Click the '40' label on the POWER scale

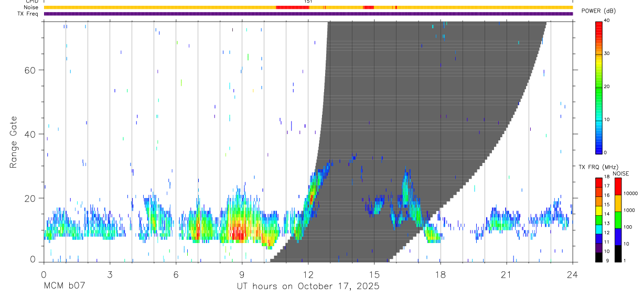[x=607, y=21]
